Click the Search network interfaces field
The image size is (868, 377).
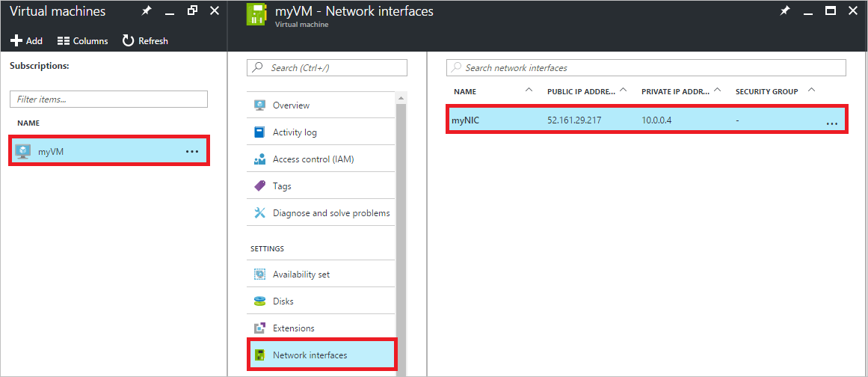[x=646, y=67]
